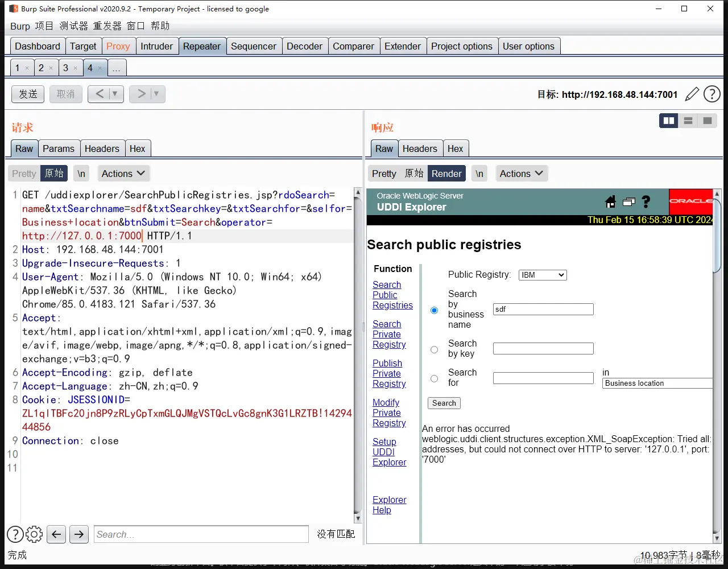
Task: Open Public Registry IBM dropdown
Action: point(543,275)
